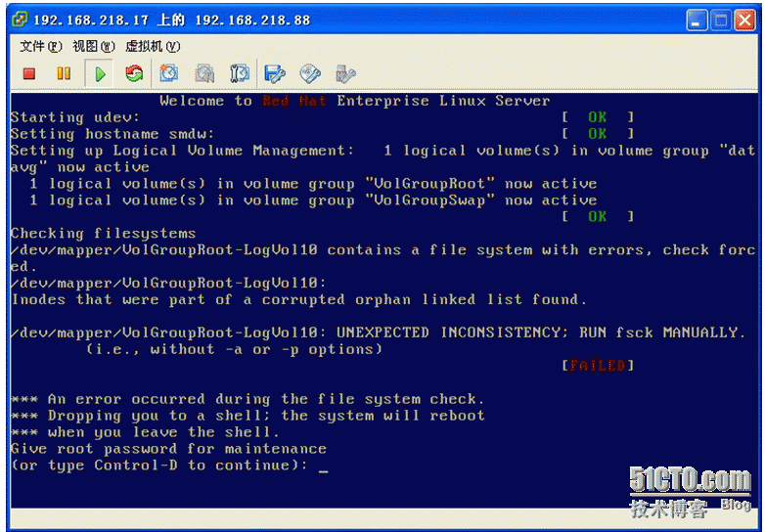Image resolution: width=765 pixels, height=532 pixels.
Task: Click "VolGroupSwap" volume group line
Action: [313, 200]
